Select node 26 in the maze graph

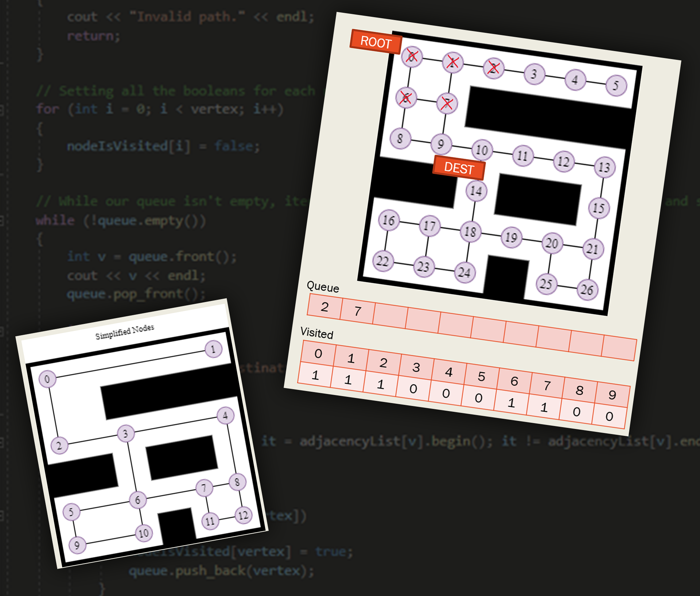[587, 290]
